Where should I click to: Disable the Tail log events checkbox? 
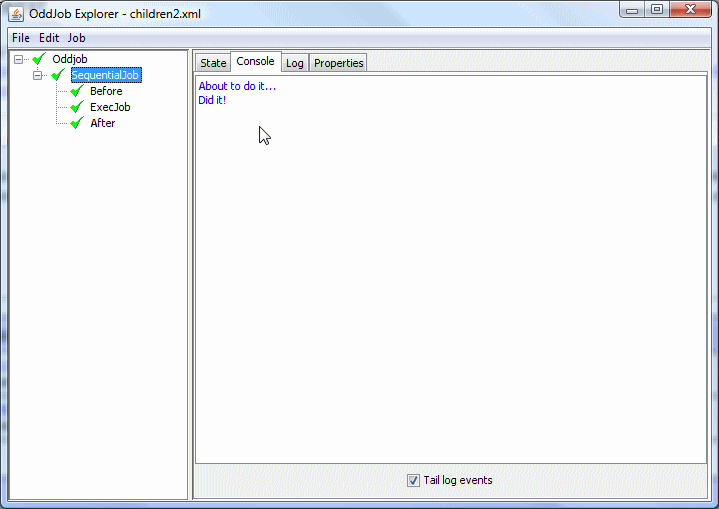pyautogui.click(x=413, y=481)
